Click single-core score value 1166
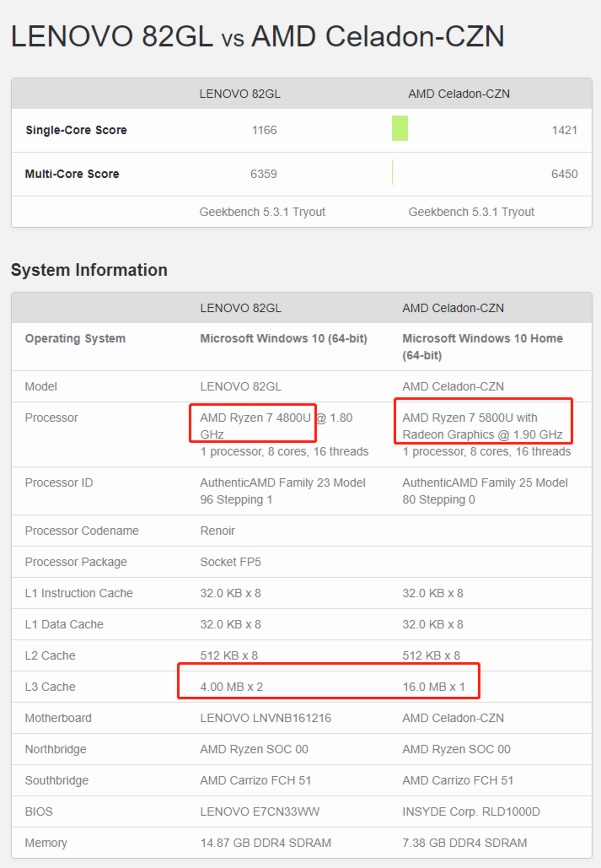Viewport: 601px width, 868px height. tap(264, 130)
